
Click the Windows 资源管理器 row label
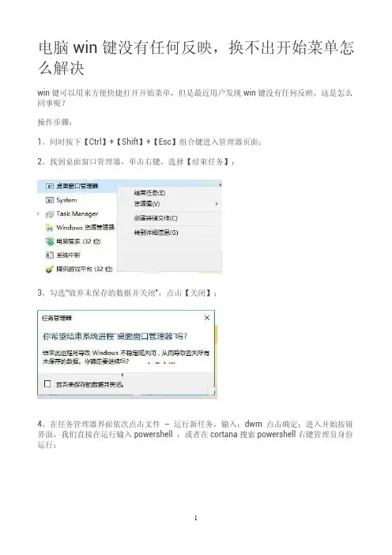click(85, 228)
